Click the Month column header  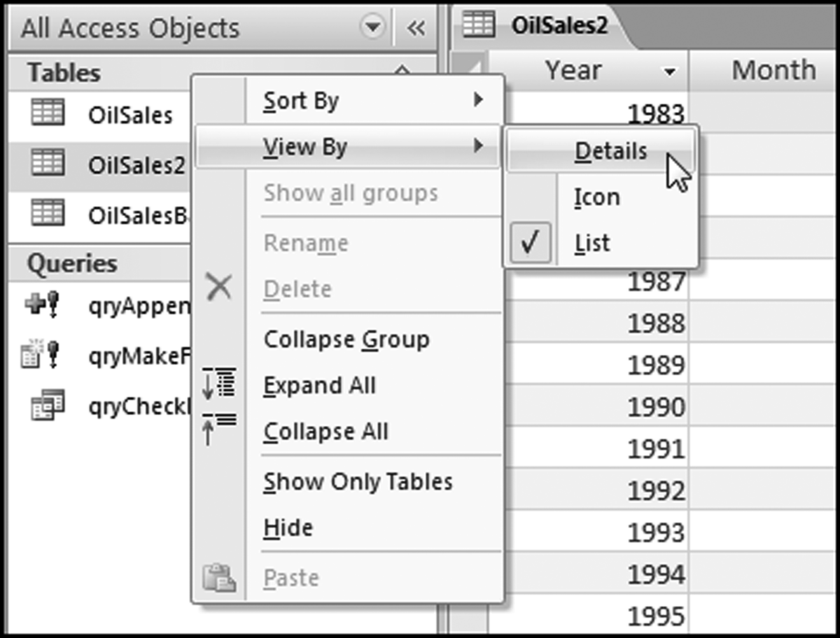(x=773, y=70)
